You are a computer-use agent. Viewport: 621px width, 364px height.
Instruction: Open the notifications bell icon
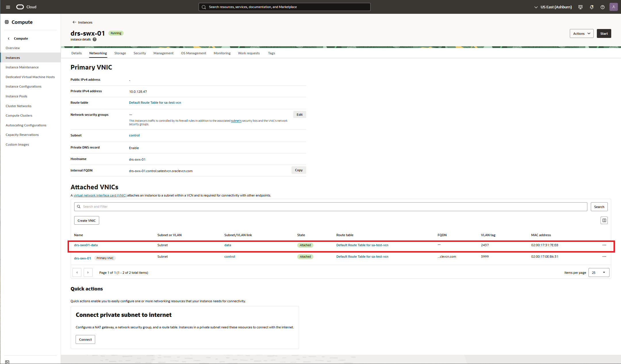[591, 7]
